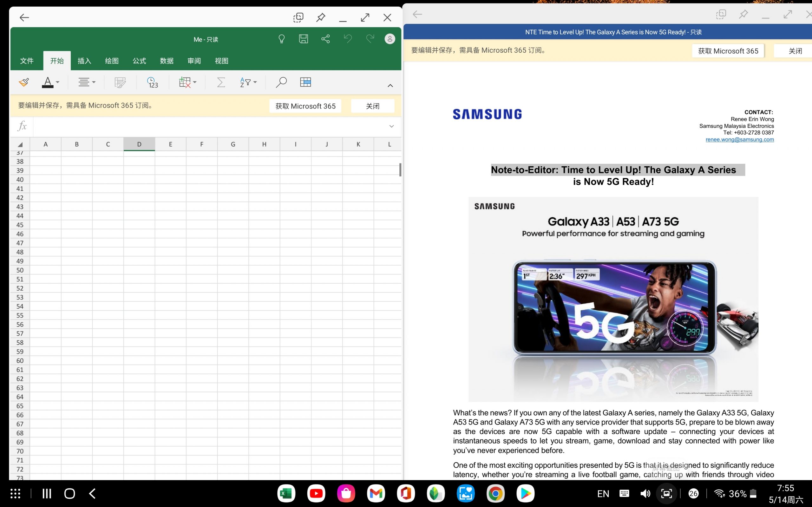Click the fx insert function icon
The width and height of the screenshot is (812, 507).
click(x=22, y=126)
